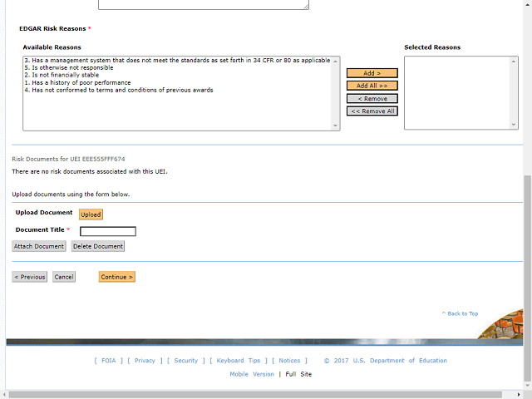Click the horizontal scrollbar right arrow
The width and height of the screenshot is (532, 399).
pos(519,395)
